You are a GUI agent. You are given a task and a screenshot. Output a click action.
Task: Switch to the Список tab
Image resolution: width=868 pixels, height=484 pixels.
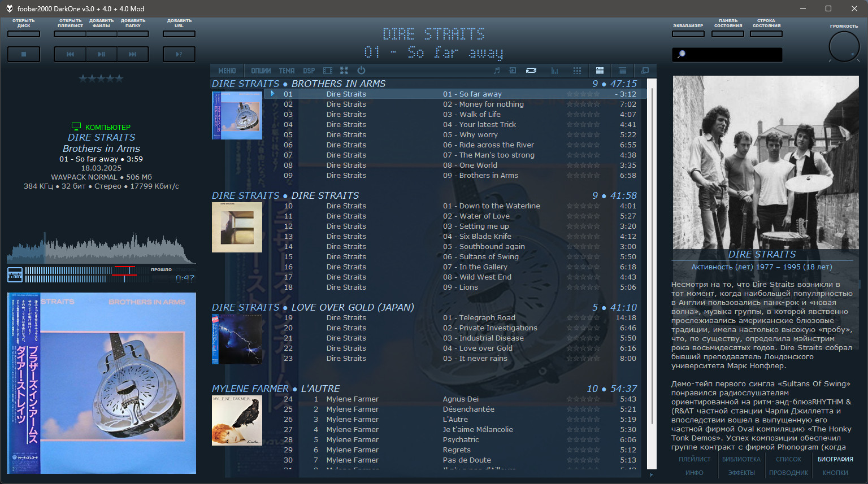point(788,459)
